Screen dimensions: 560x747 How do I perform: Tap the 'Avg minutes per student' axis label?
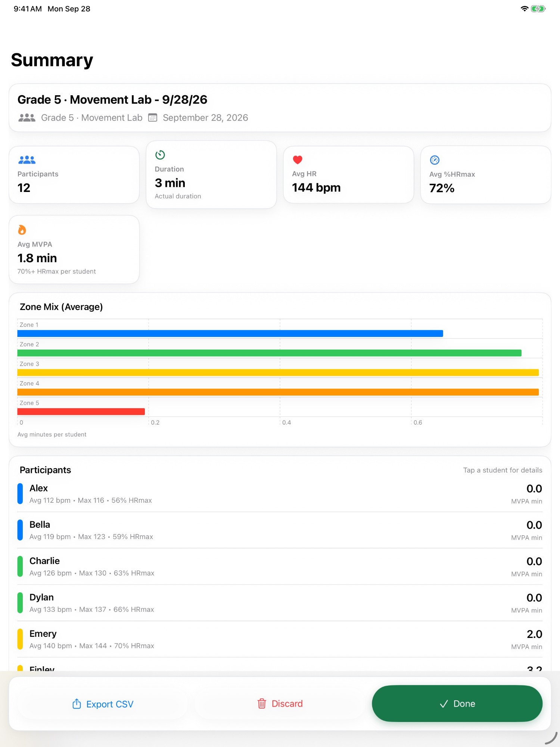pyautogui.click(x=52, y=434)
